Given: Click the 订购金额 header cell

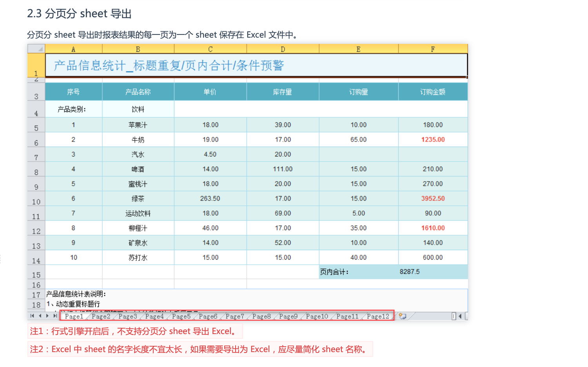Looking at the screenshot, I should (433, 92).
